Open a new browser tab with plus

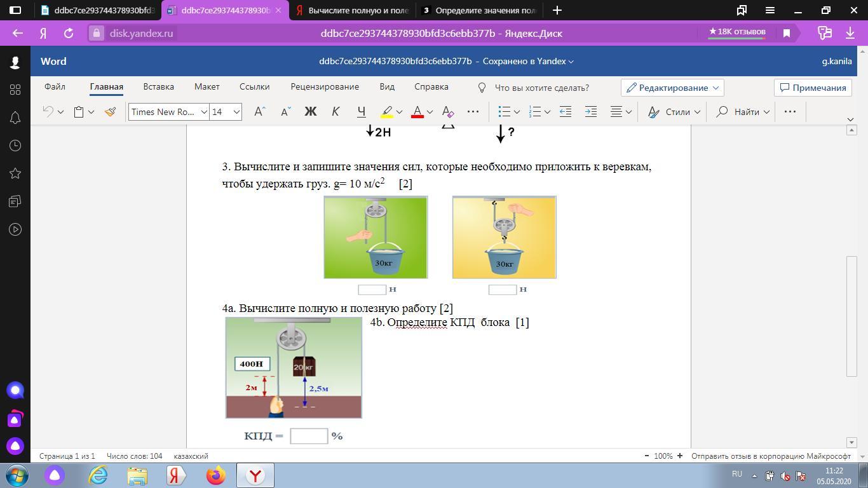coord(557,10)
